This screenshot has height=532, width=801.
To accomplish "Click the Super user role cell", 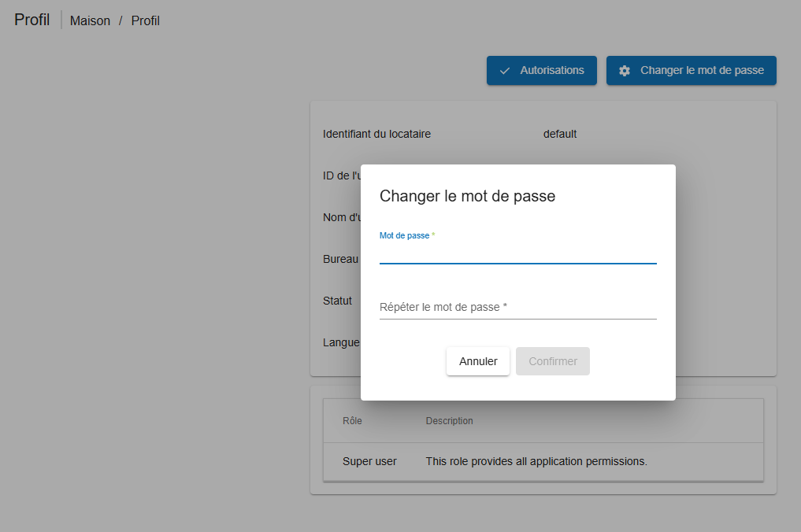I will (369, 461).
